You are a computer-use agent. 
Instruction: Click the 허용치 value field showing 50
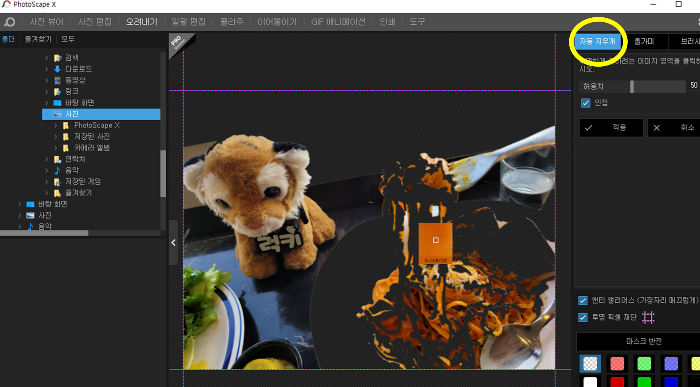tap(694, 85)
